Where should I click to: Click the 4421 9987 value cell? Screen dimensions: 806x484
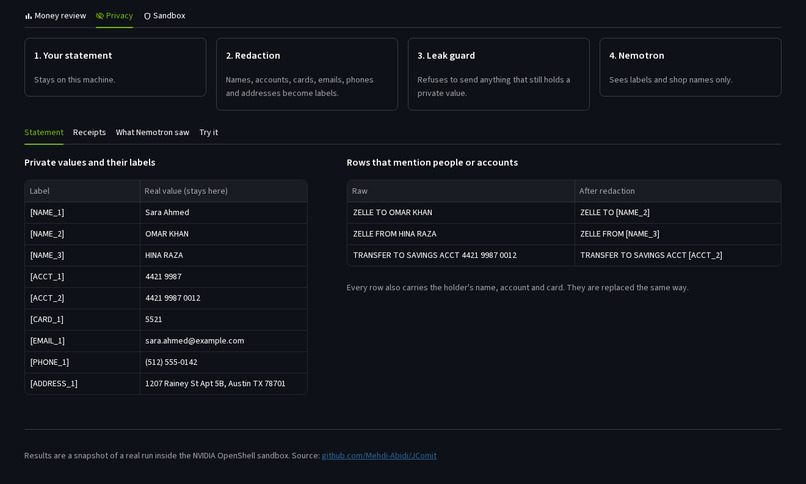pos(224,277)
